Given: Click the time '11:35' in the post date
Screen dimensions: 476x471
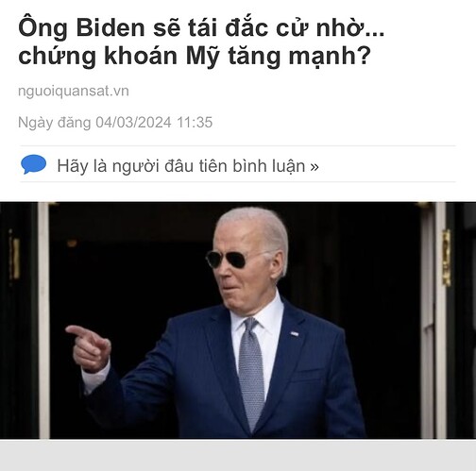Looking at the screenshot, I should pos(195,123).
